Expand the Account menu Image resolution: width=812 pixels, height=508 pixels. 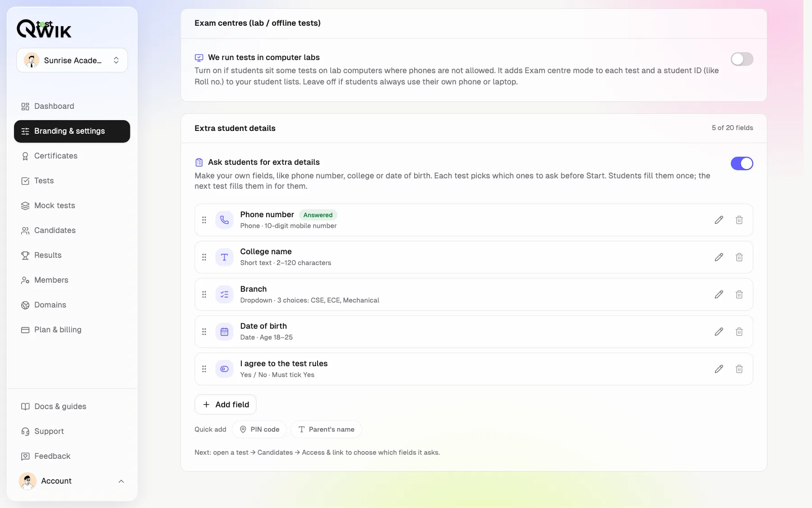pyautogui.click(x=72, y=481)
